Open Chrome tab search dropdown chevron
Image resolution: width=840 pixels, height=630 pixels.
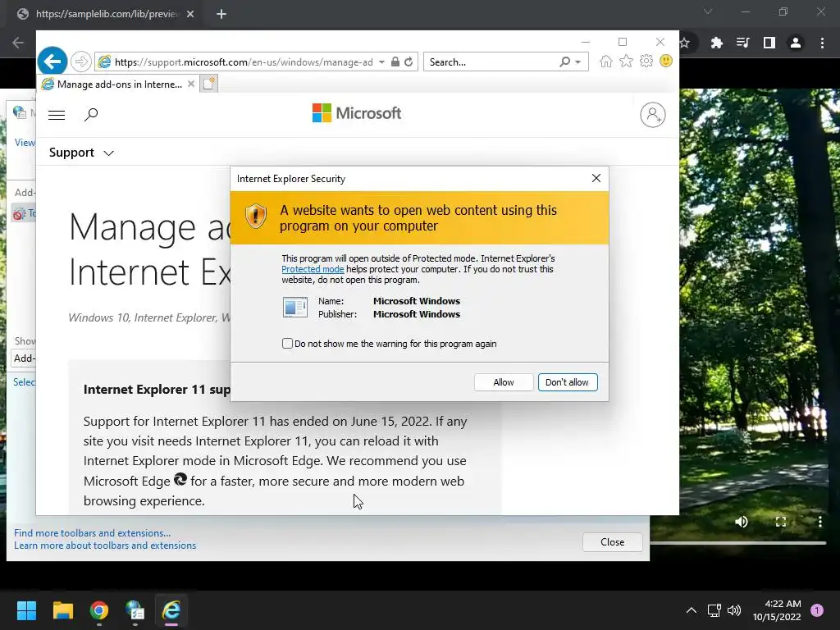707,11
